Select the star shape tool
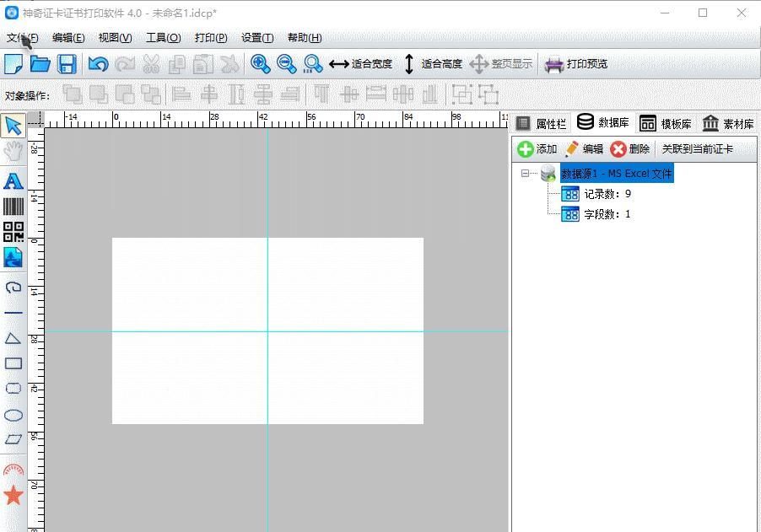The height and width of the screenshot is (532, 761). (x=13, y=495)
